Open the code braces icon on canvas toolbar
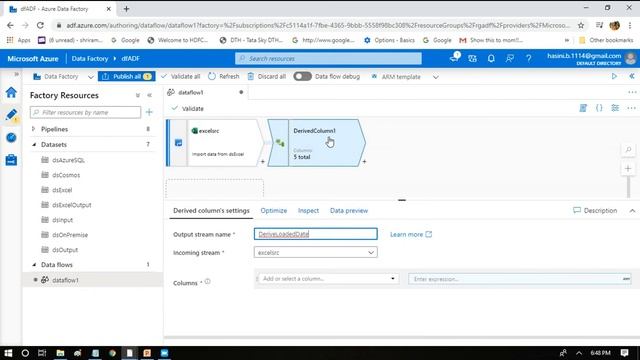The image size is (640, 360). [599, 108]
